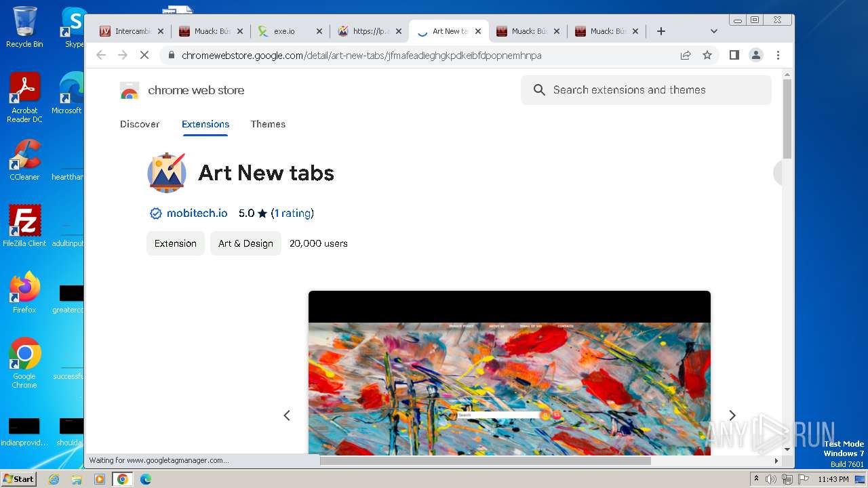This screenshot has width=868, height=488.
Task: Click the address bar URL
Action: click(x=361, y=56)
